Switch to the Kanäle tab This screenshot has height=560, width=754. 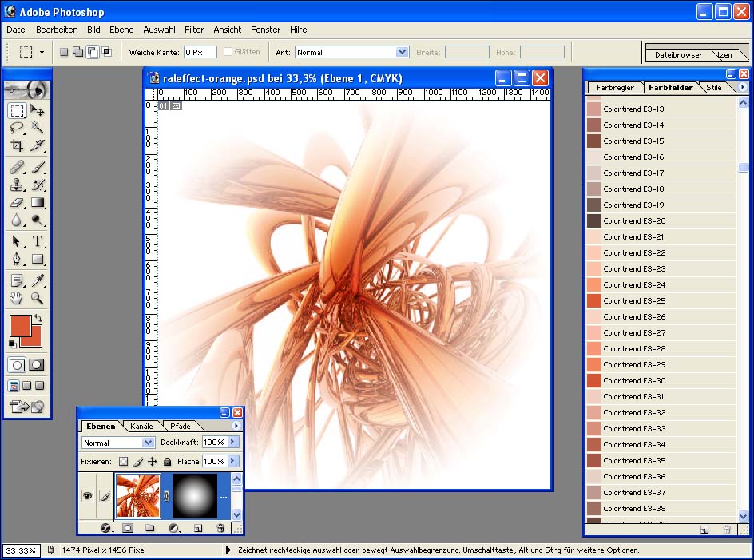(142, 427)
